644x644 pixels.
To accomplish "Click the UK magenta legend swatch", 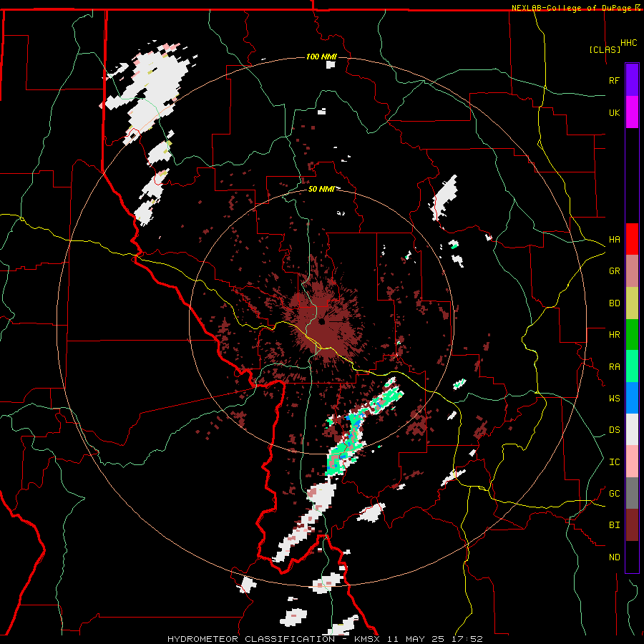I will coord(632,112).
